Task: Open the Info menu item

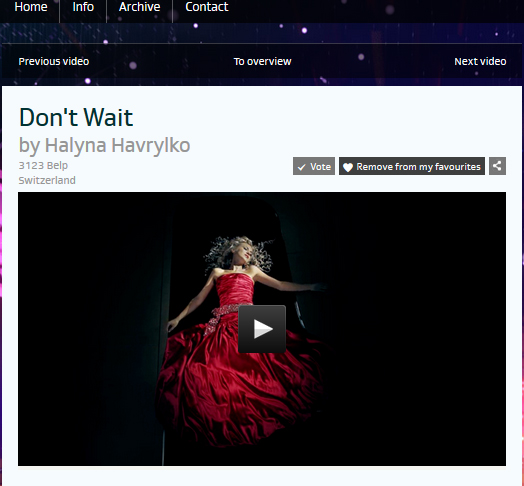Action: click(83, 7)
